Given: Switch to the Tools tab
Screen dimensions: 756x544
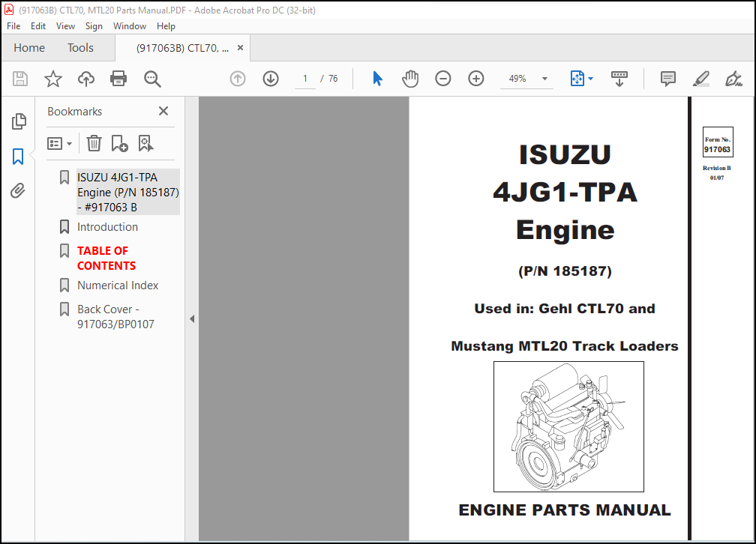Looking at the screenshot, I should (80, 48).
